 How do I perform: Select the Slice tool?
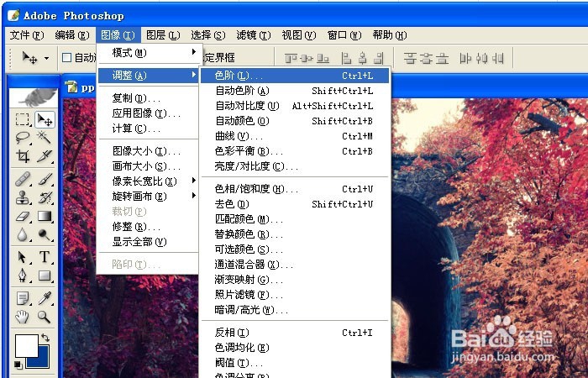[45, 155]
